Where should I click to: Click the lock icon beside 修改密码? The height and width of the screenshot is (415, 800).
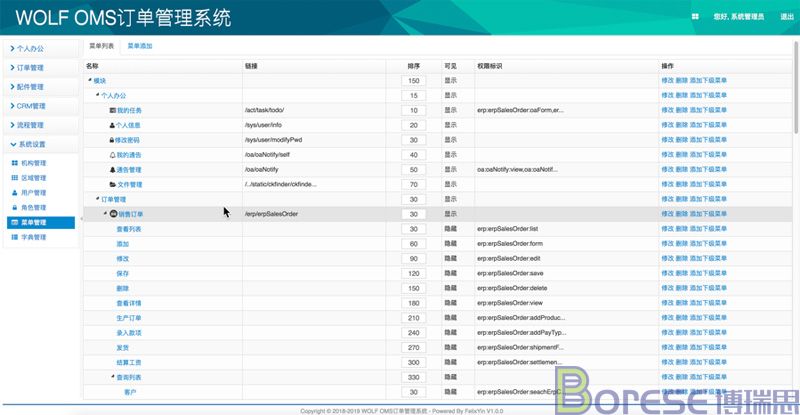112,140
